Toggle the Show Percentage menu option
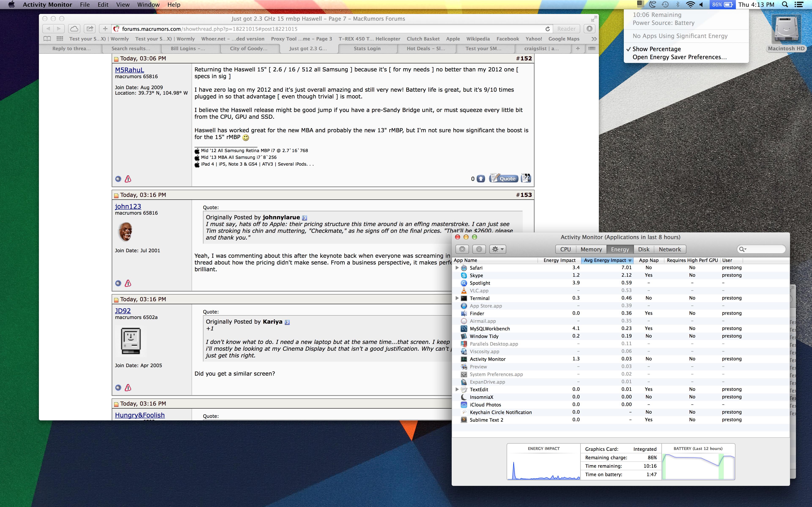Screen dimensions: 812x507 656,49
